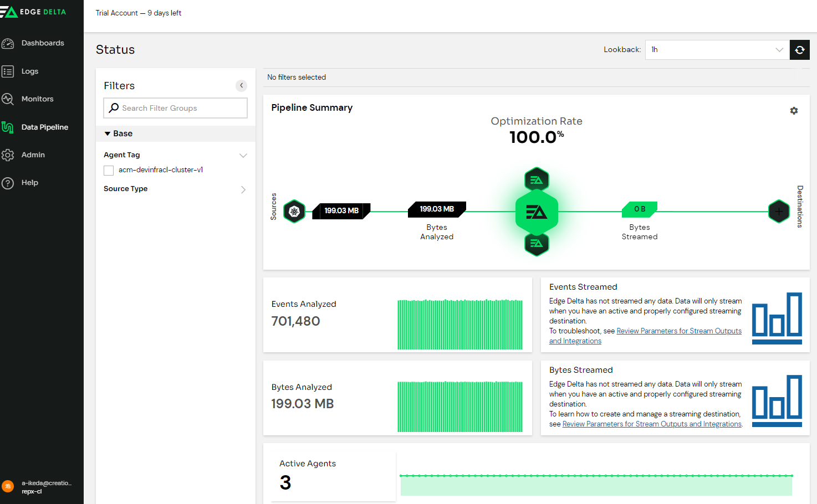The height and width of the screenshot is (504, 817).
Task: Open Dashboards gauge icon in sidebar
Action: 8,43
